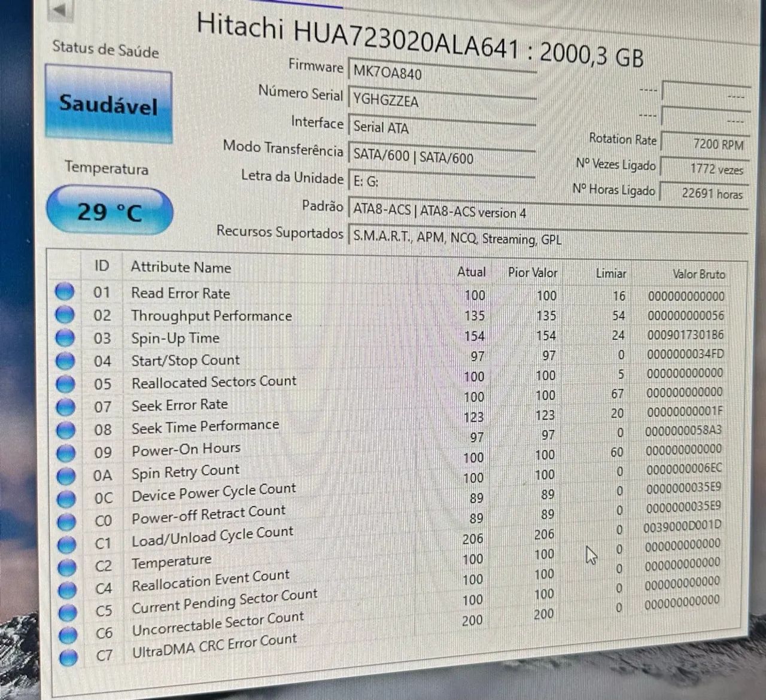
Task: Select the Rotation Rate value 7200 RPM
Action: 705,144
